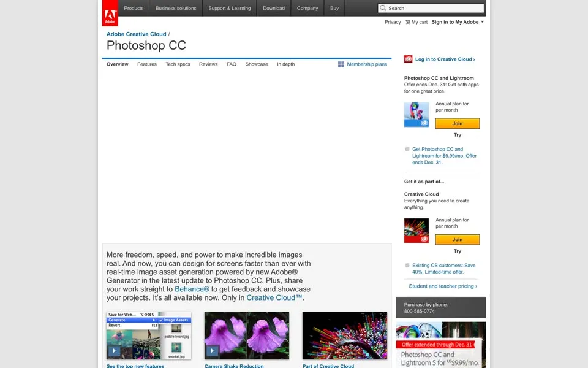Switch to the Tech specs tab
This screenshot has width=588, height=368.
tap(178, 64)
